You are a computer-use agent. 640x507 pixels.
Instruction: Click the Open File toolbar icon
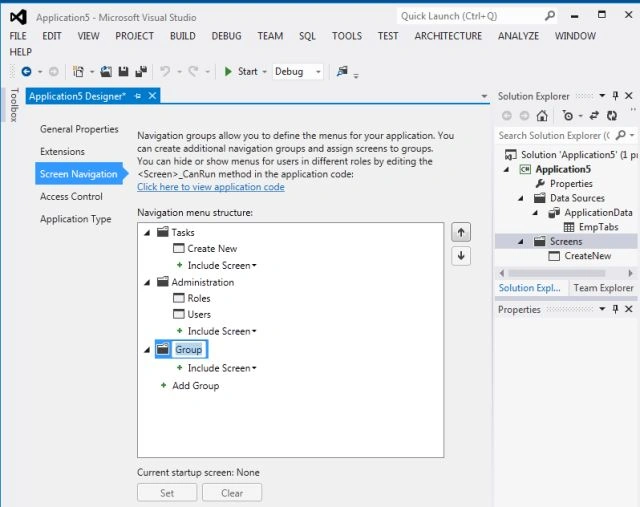[106, 72]
